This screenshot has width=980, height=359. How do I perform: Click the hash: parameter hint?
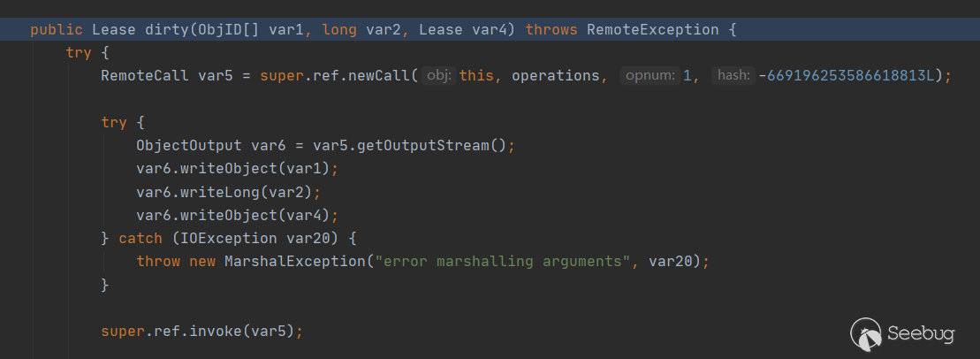point(733,76)
